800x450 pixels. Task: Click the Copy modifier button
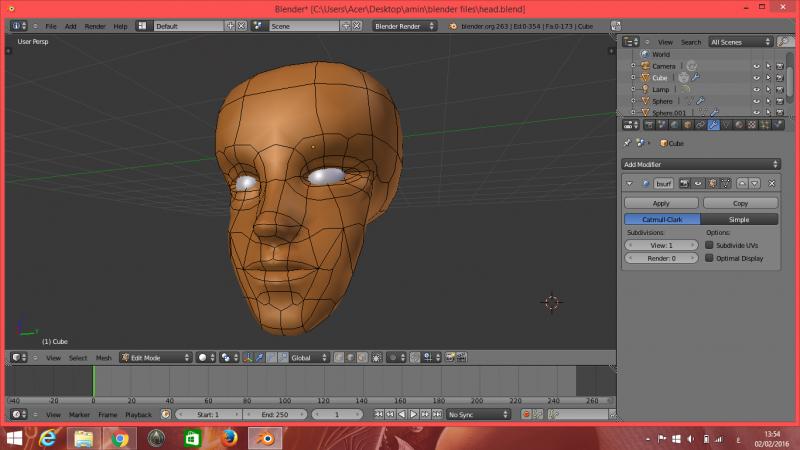pyautogui.click(x=740, y=203)
